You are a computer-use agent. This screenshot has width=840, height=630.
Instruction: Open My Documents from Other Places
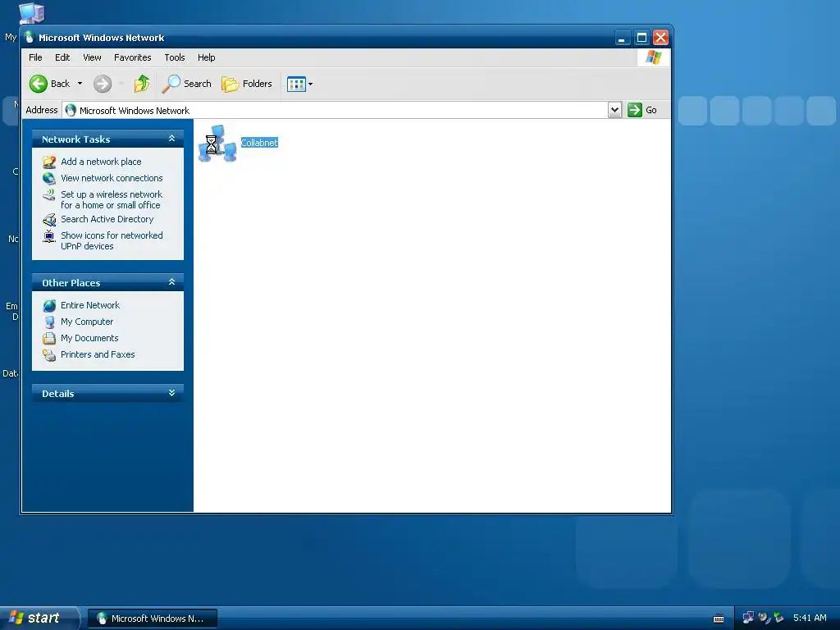pyautogui.click(x=89, y=338)
